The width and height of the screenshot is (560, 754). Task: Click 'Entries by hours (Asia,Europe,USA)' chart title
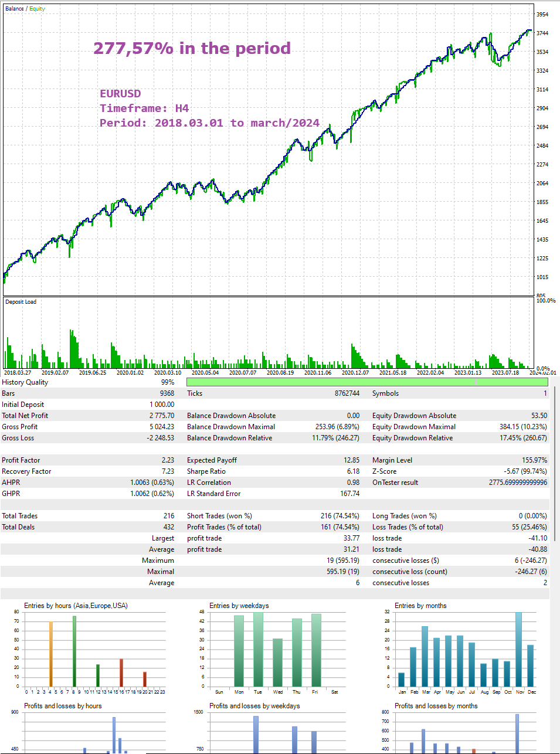pos(76,606)
